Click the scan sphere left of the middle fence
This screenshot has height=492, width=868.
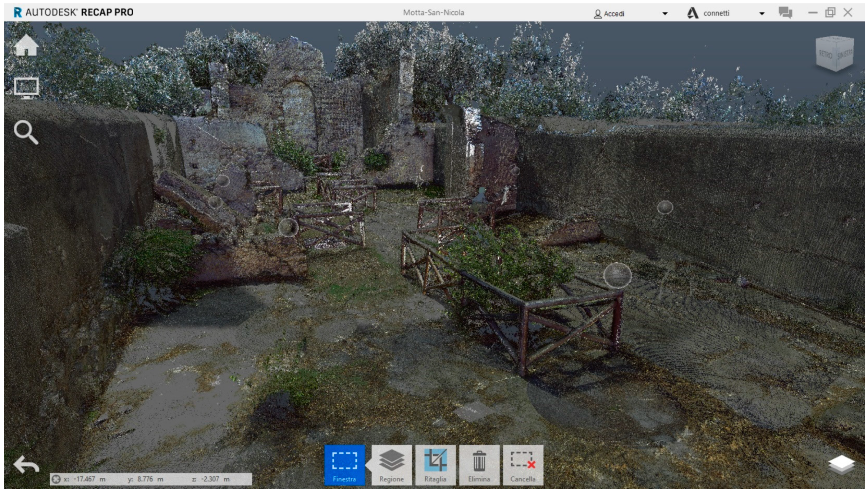pos(288,227)
